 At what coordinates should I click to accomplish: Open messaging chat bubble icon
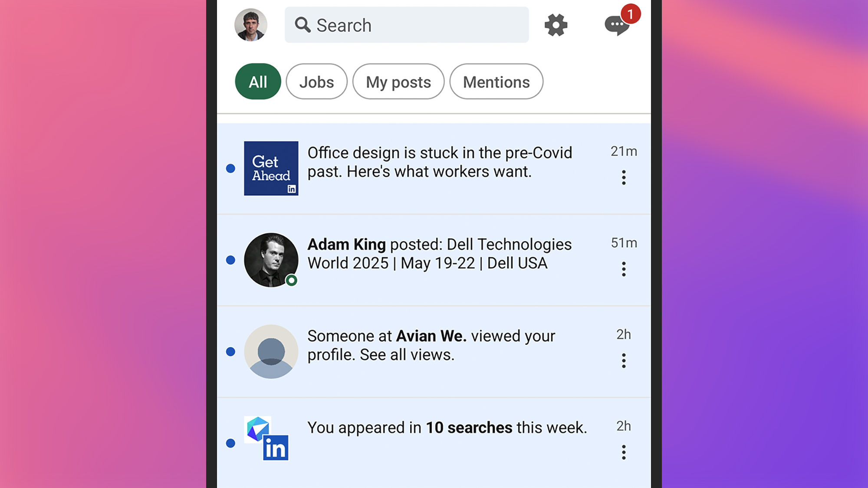coord(617,25)
